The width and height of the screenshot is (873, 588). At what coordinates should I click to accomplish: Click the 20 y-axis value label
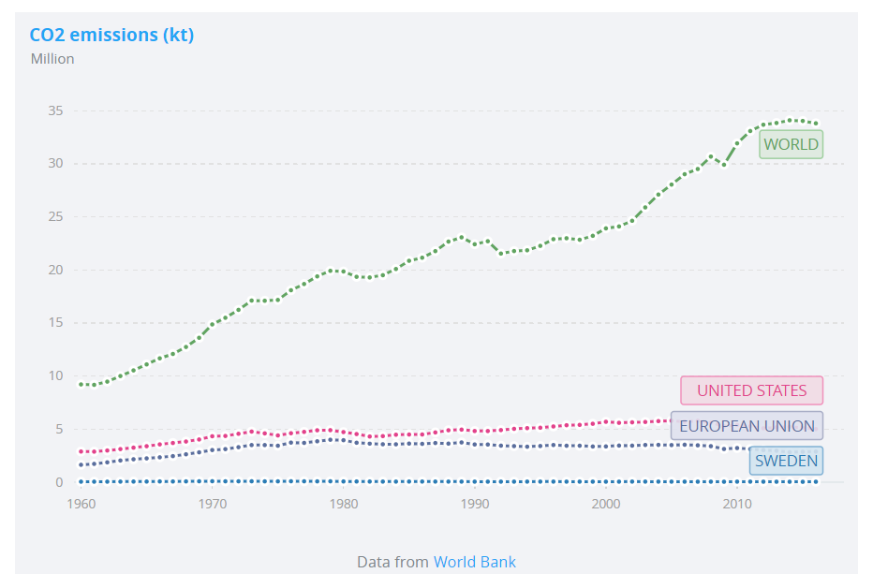click(55, 270)
